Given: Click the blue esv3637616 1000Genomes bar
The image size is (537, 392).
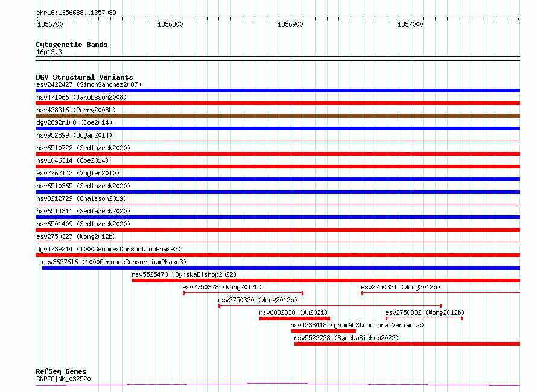Looking at the screenshot, I should pyautogui.click(x=281, y=268).
